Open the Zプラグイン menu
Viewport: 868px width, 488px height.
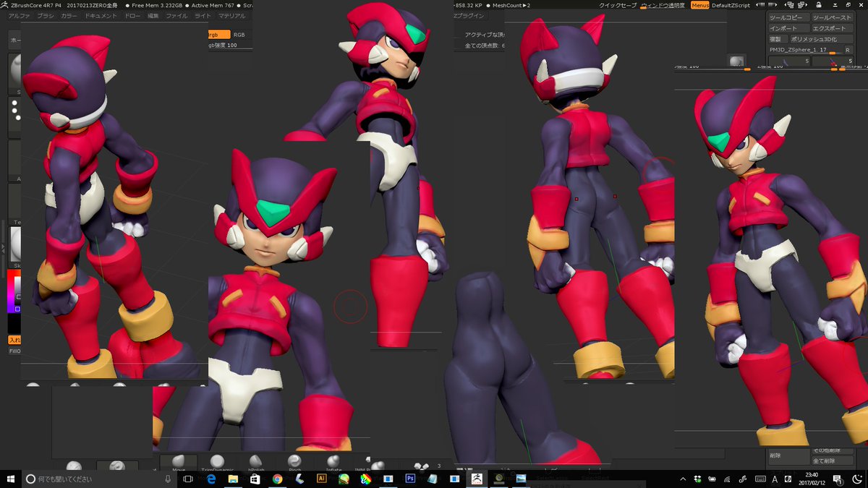click(469, 15)
